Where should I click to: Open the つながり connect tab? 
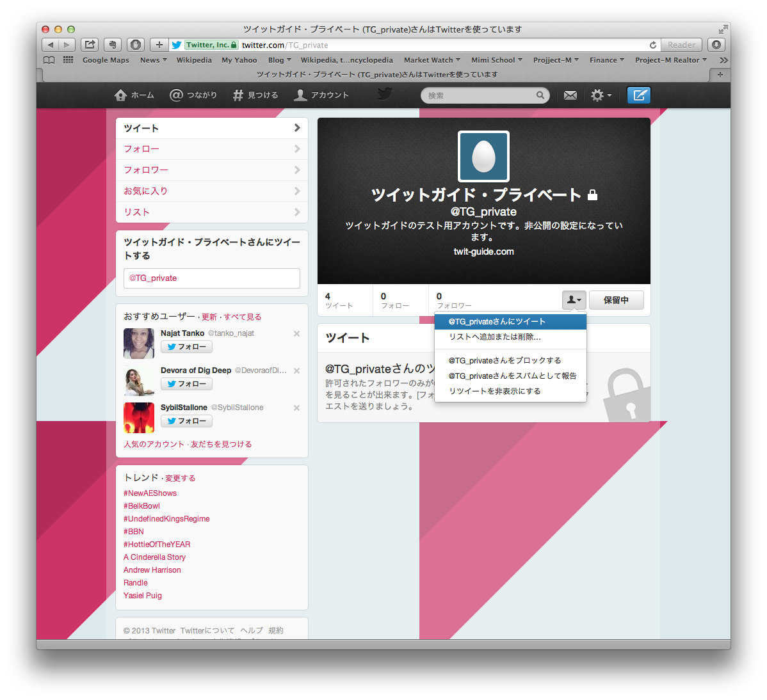(x=193, y=95)
